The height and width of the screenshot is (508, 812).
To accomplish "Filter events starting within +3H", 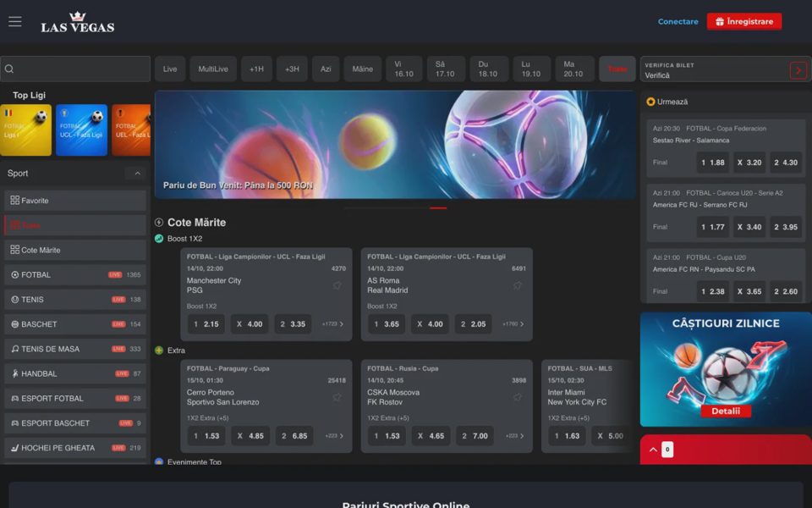I will (x=292, y=69).
